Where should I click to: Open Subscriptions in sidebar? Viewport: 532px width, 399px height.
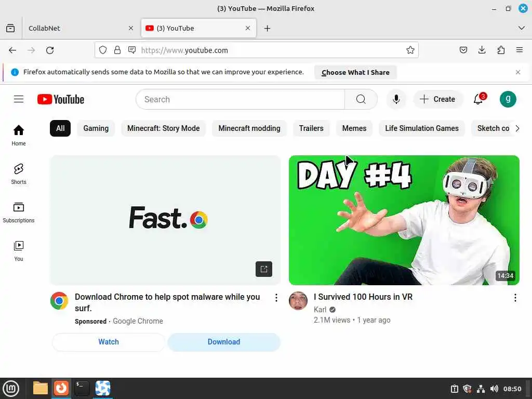coord(19,212)
